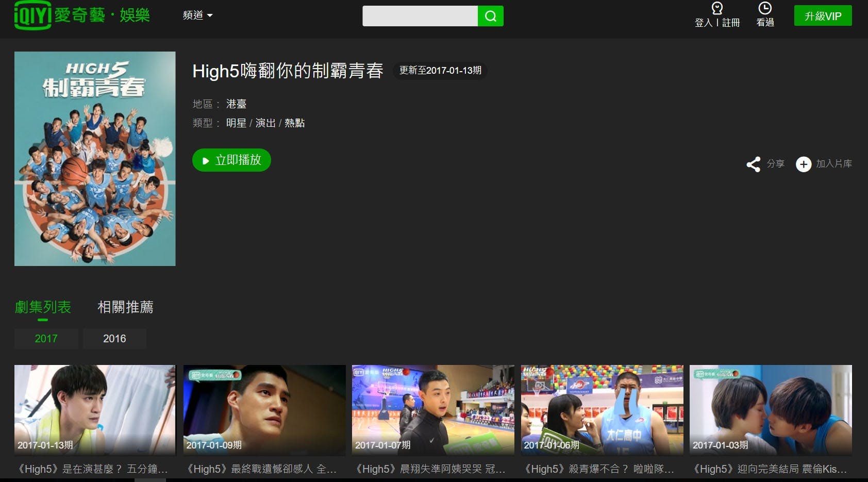Image resolution: width=868 pixels, height=482 pixels.
Task: Click 註冊 register link
Action: pyautogui.click(x=731, y=23)
